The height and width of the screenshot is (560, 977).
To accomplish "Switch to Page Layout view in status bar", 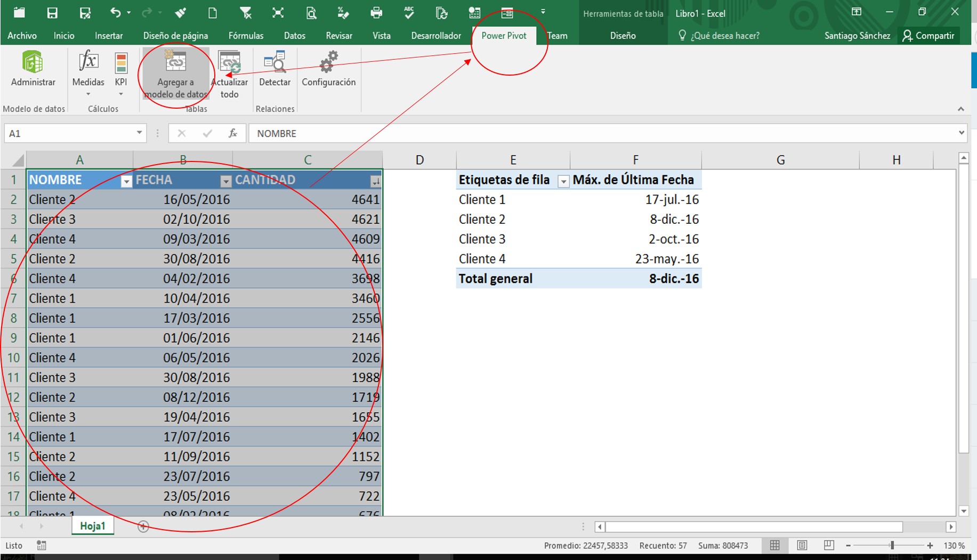I will (x=802, y=545).
